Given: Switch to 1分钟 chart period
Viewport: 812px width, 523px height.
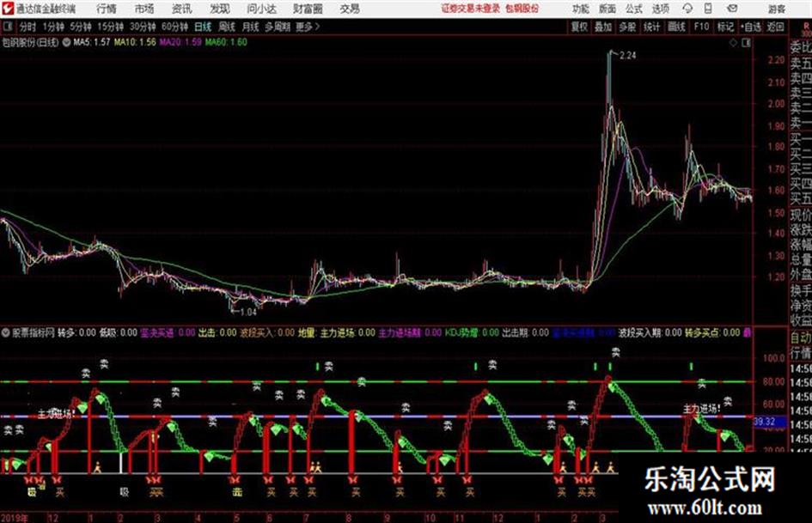Looking at the screenshot, I should tap(53, 27).
